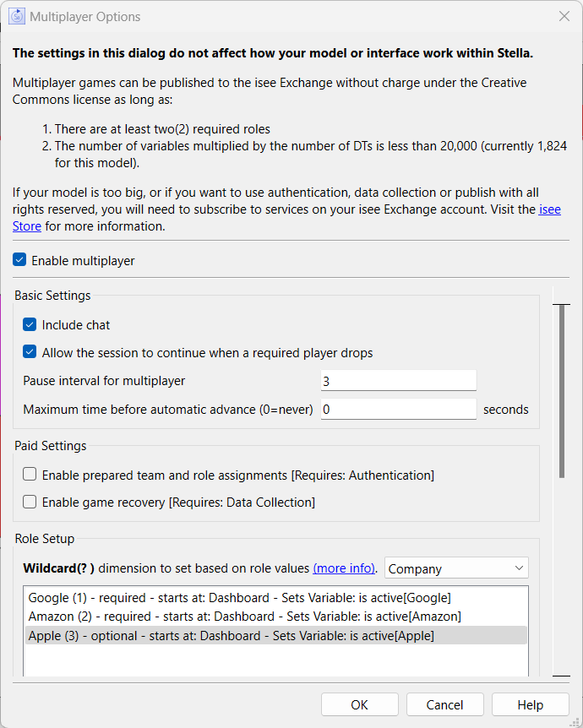Image resolution: width=583 pixels, height=728 pixels.
Task: Open the Company wildcard dimension dropdown
Action: (x=456, y=568)
